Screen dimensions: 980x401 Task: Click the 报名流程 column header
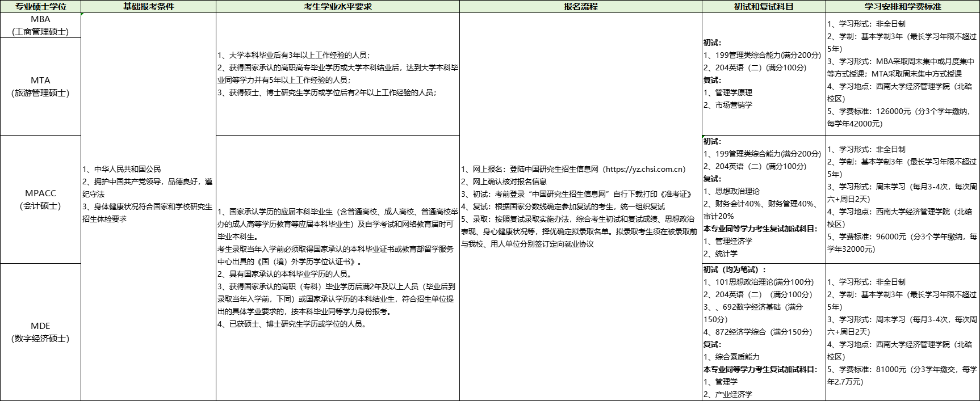coord(580,7)
